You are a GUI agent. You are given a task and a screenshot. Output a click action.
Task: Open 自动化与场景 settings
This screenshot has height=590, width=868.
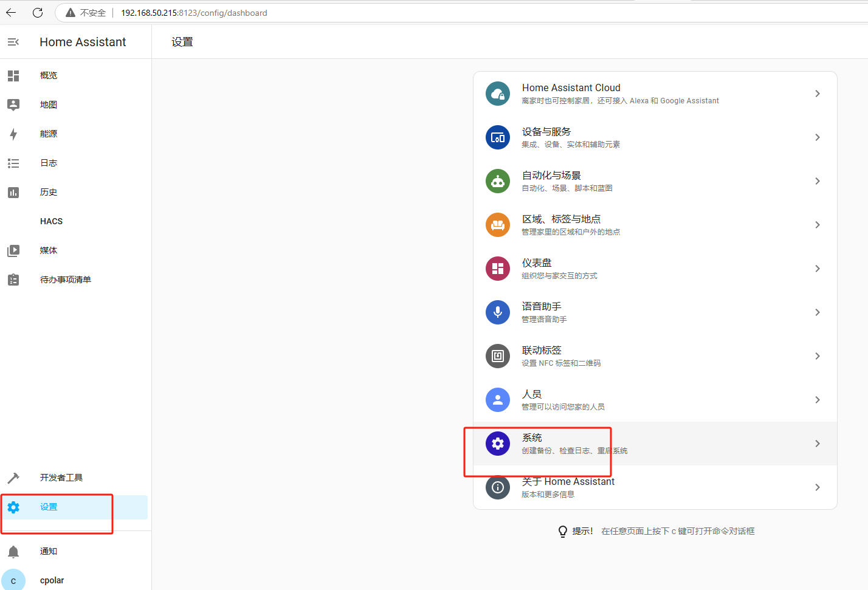click(x=655, y=181)
